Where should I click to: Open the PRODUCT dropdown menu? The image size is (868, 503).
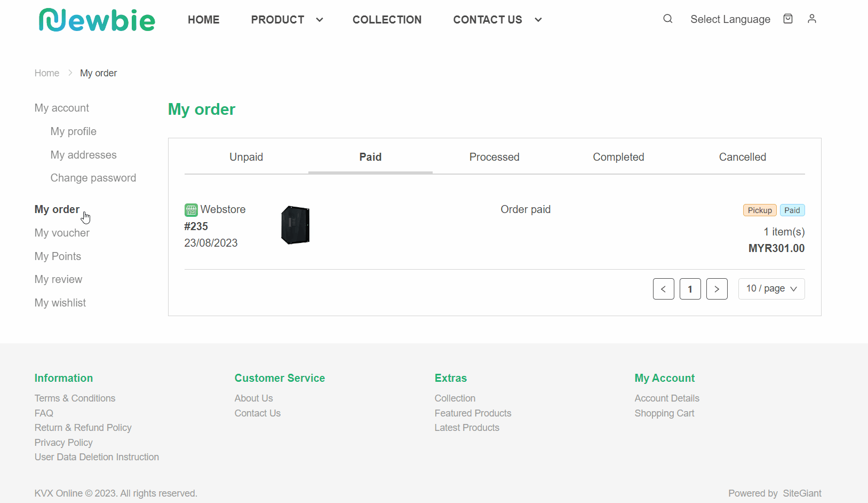(x=287, y=20)
